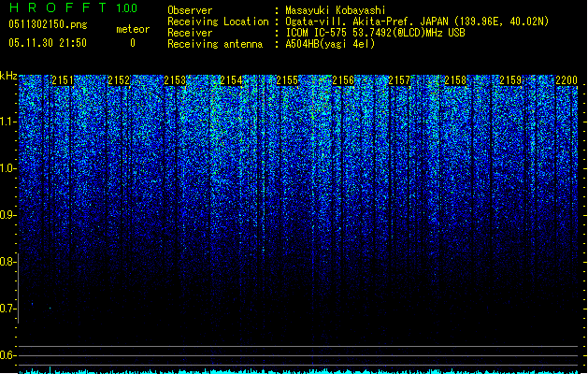Click the 2200 time marker
Screen dimensions: 588x374
click(566, 80)
